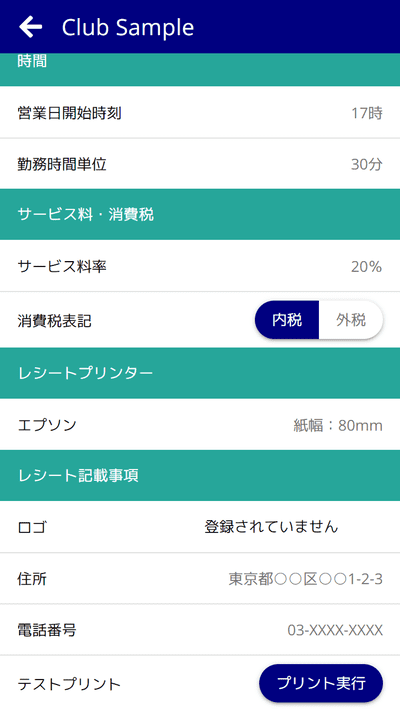Select the エプソン printer entry
Image resolution: width=400 pixels, height=711 pixels.
(x=200, y=425)
